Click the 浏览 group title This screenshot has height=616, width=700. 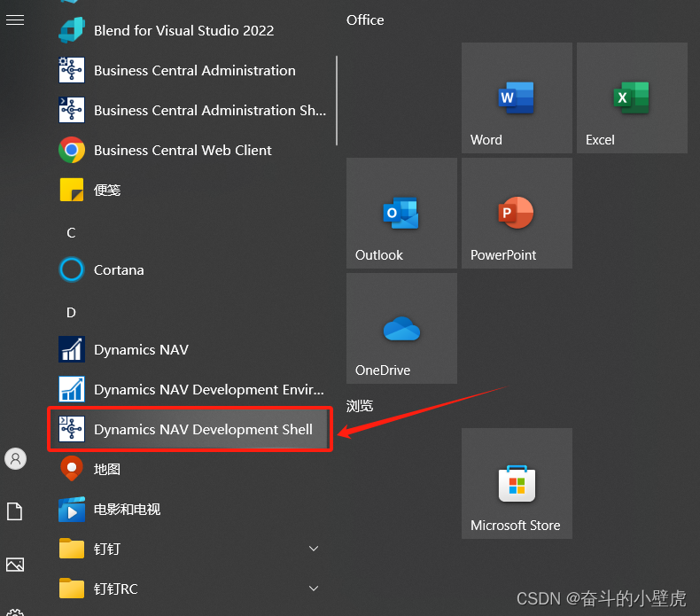click(360, 406)
